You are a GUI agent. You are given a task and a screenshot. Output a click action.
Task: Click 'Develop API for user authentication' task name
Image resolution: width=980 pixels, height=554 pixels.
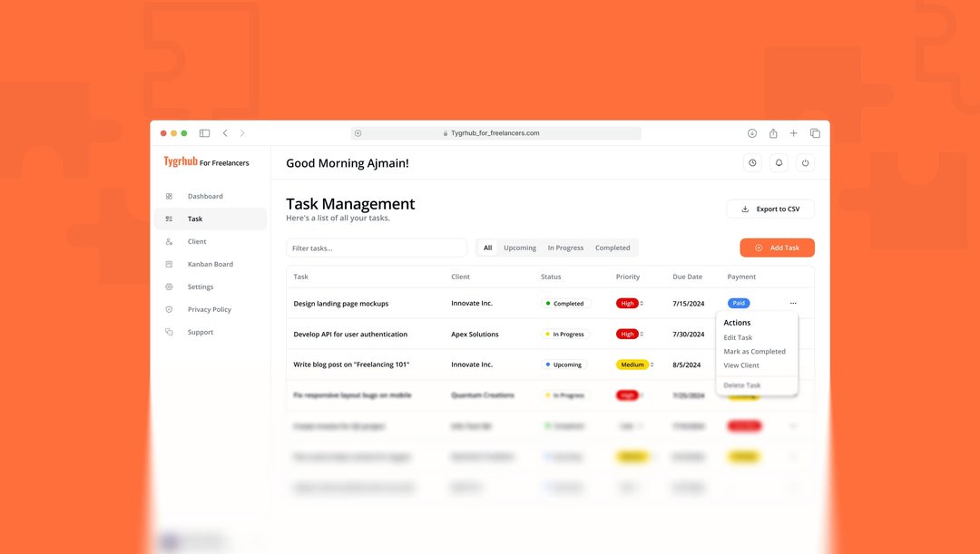coord(350,335)
